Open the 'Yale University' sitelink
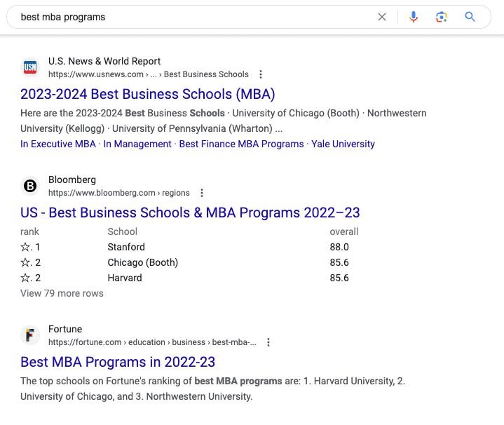This screenshot has width=504, height=425. [343, 144]
